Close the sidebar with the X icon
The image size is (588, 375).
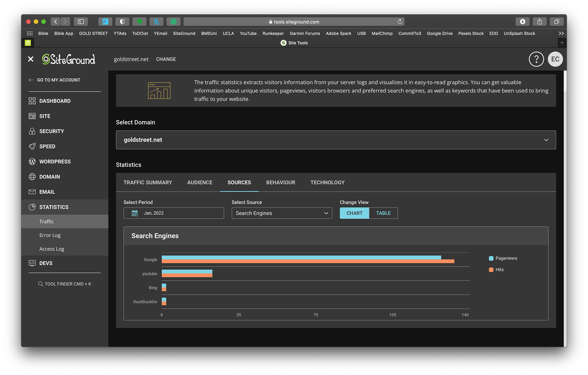(x=31, y=59)
